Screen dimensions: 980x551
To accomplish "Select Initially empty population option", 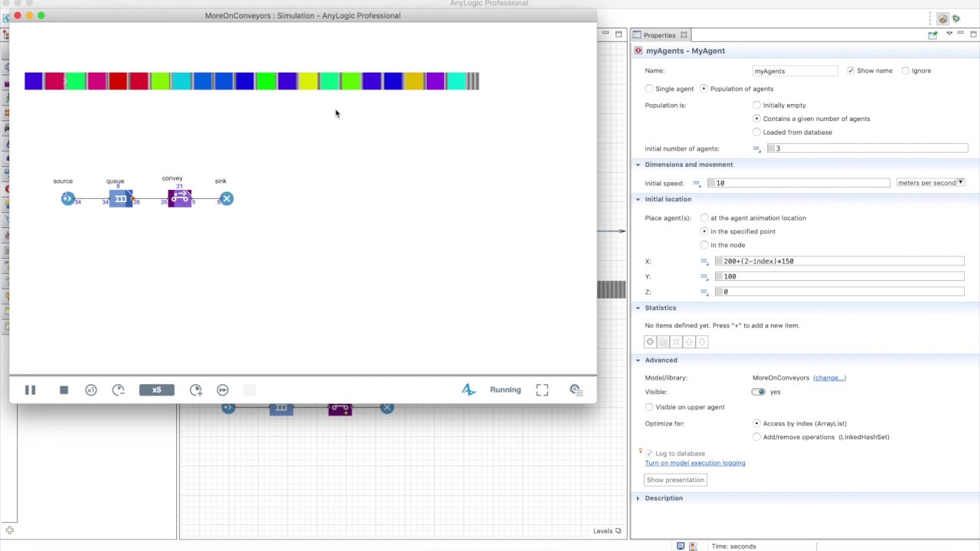I will (757, 106).
